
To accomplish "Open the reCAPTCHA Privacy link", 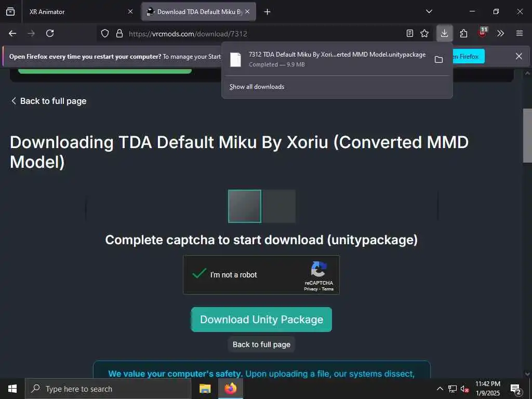I will pos(311,289).
